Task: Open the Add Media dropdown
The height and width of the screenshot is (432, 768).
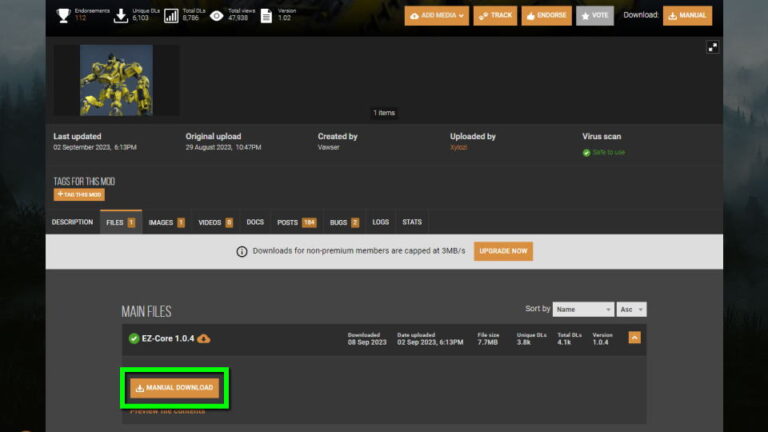Action: (x=436, y=16)
